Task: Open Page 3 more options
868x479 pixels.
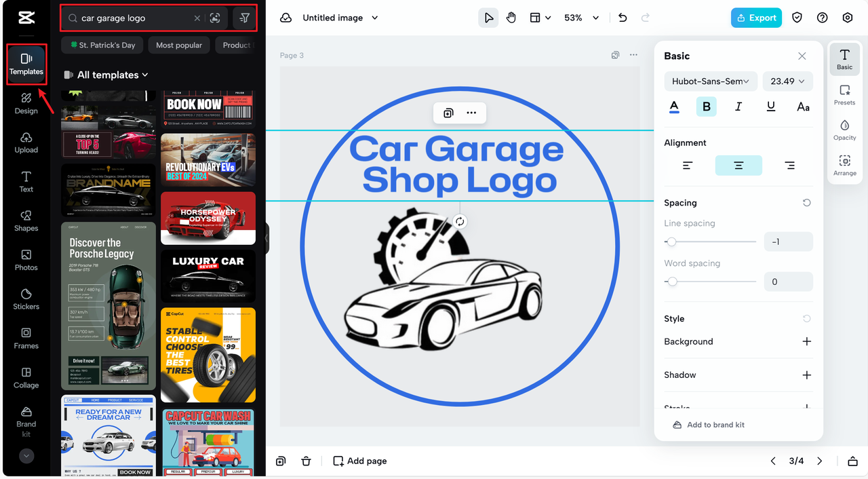Action: click(x=633, y=55)
